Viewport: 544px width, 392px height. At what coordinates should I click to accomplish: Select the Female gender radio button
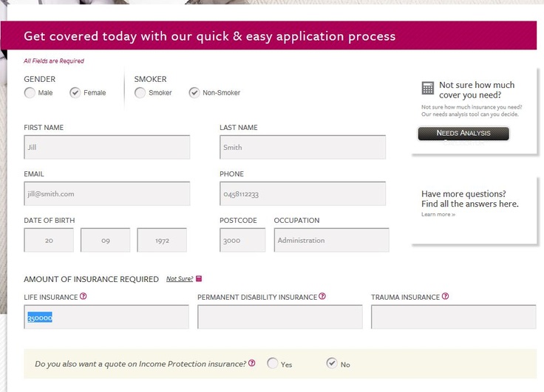point(75,93)
